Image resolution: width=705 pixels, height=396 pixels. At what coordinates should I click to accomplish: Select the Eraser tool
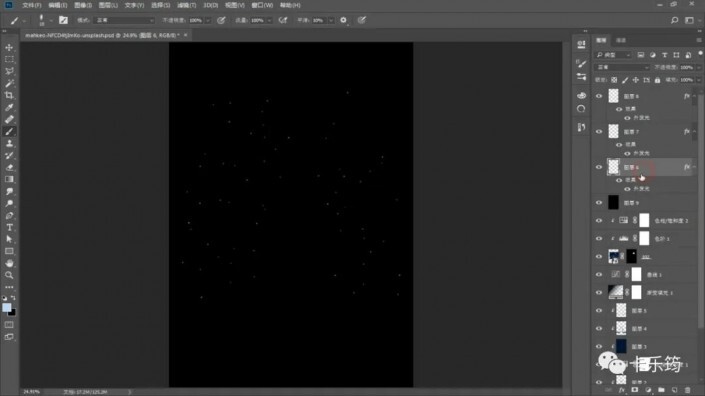coord(9,167)
